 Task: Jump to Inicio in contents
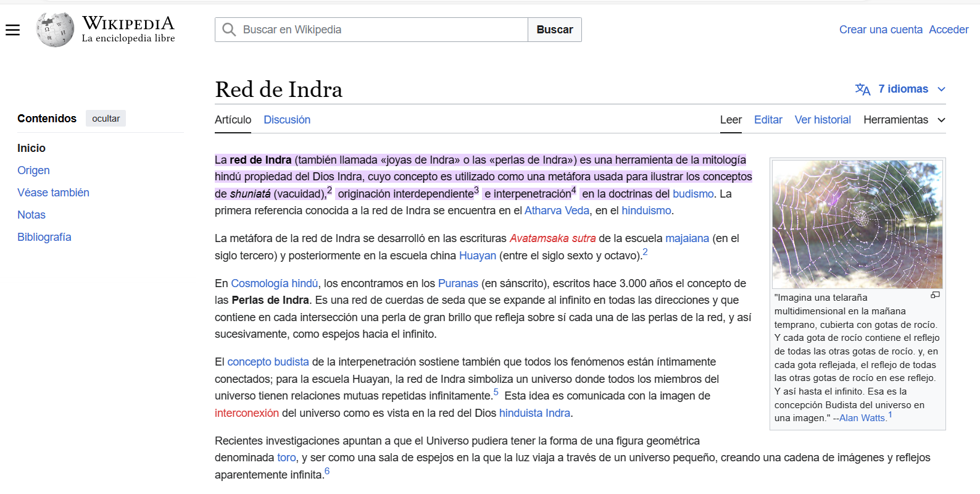[x=31, y=148]
